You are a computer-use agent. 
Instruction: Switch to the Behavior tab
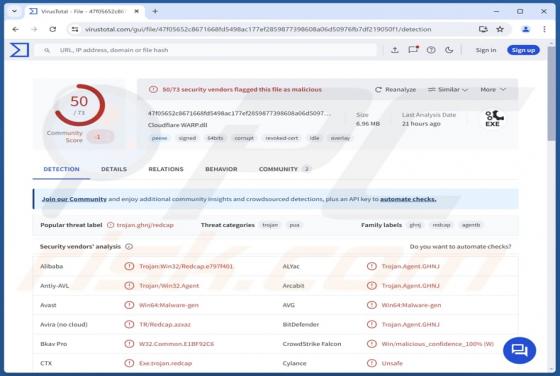[221, 169]
